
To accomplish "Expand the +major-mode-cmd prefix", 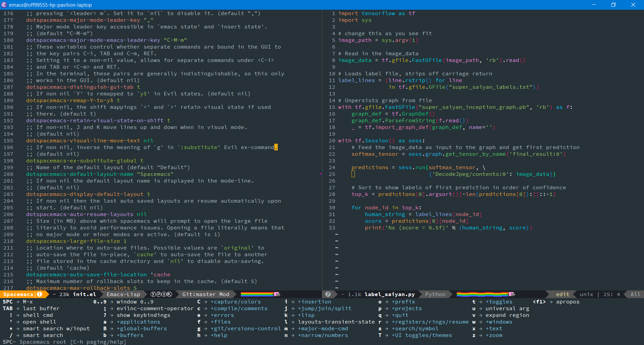I will [323, 329].
